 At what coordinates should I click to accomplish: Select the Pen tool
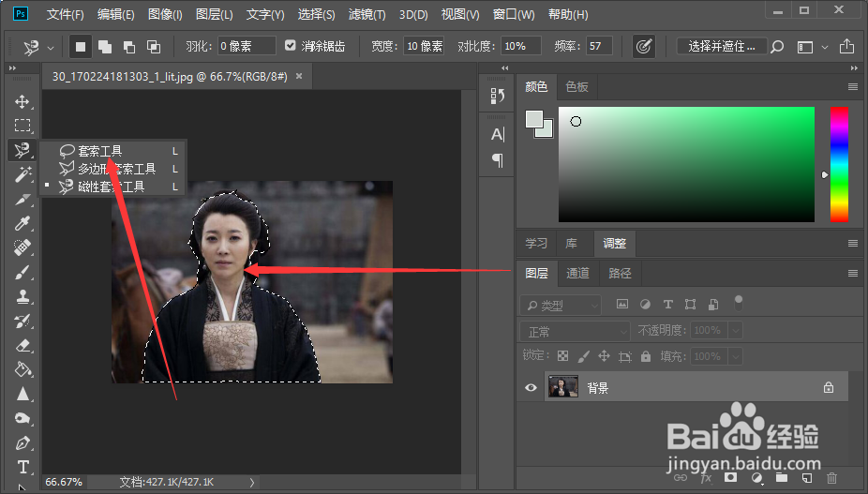click(22, 443)
